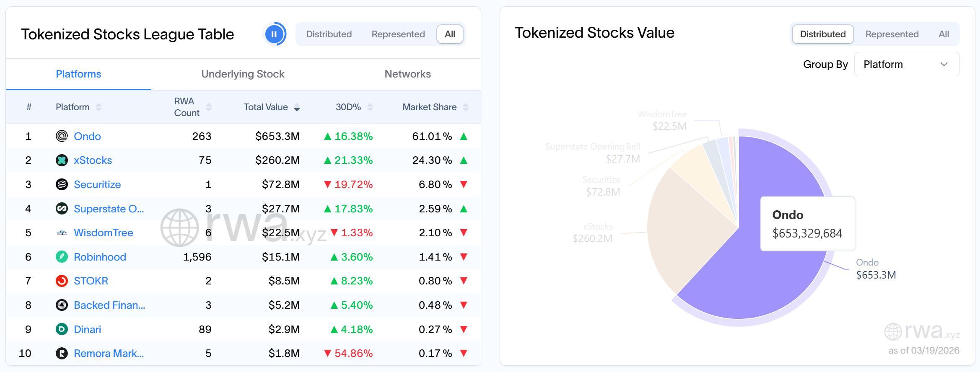Pause the league table auto-rotation
Viewport: 980px width, 372px height.
[275, 34]
